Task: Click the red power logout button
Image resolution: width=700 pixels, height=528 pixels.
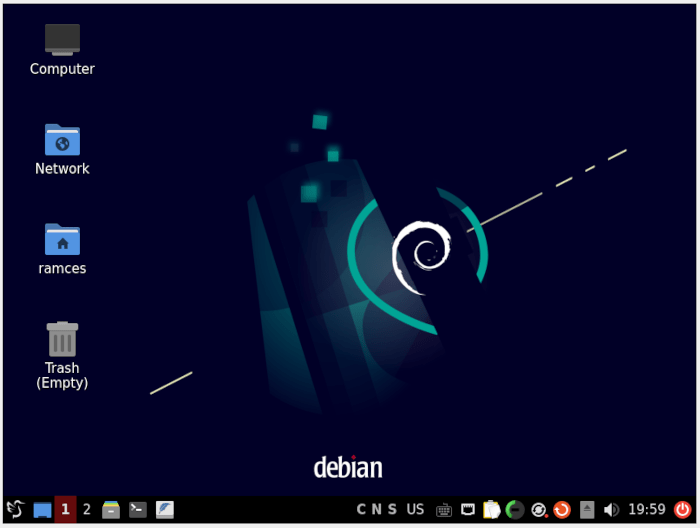Action: coord(683,510)
